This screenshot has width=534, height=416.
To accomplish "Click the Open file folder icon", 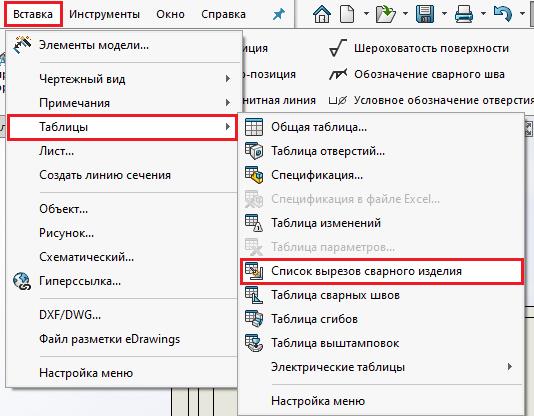I will click(x=386, y=14).
